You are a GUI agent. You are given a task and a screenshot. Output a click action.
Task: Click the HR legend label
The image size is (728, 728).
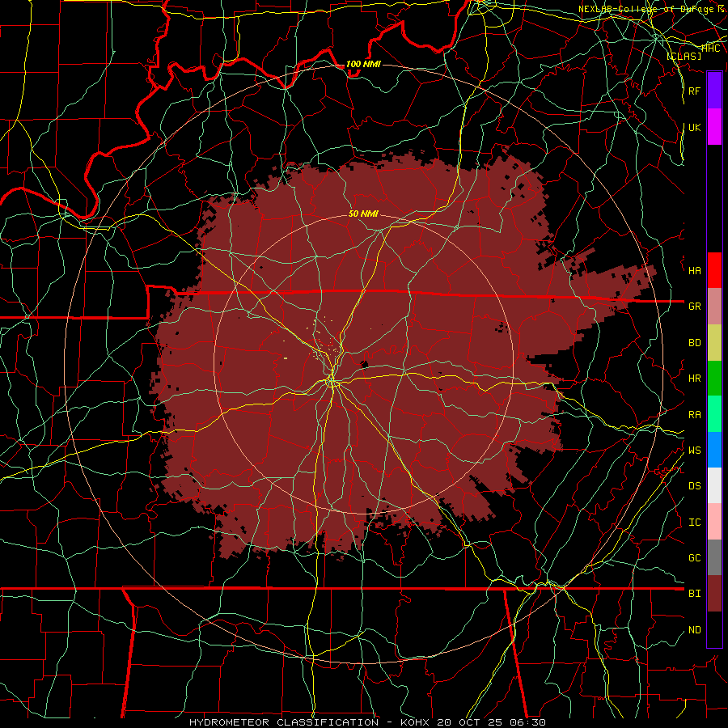694,379
